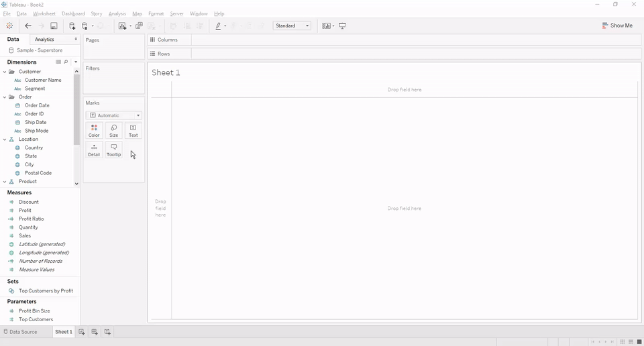Select the Sheet 1 tab
The width and height of the screenshot is (644, 346).
point(64,332)
